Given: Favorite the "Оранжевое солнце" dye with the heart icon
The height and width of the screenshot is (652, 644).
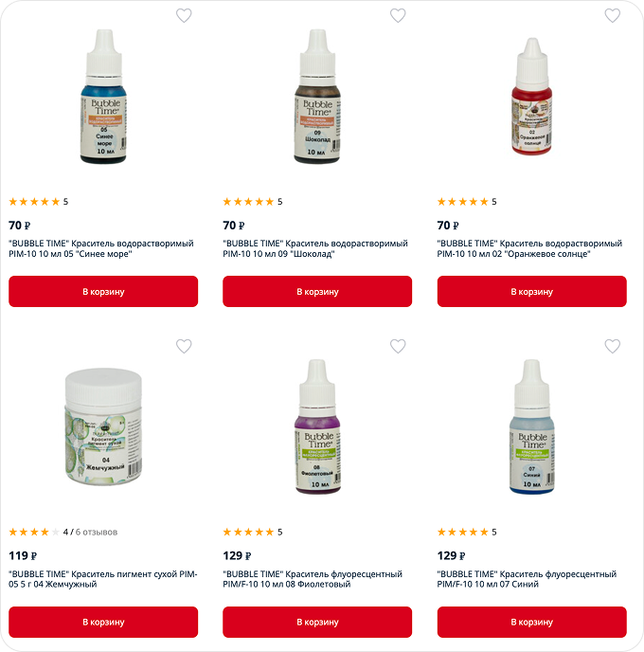Looking at the screenshot, I should tap(612, 16).
